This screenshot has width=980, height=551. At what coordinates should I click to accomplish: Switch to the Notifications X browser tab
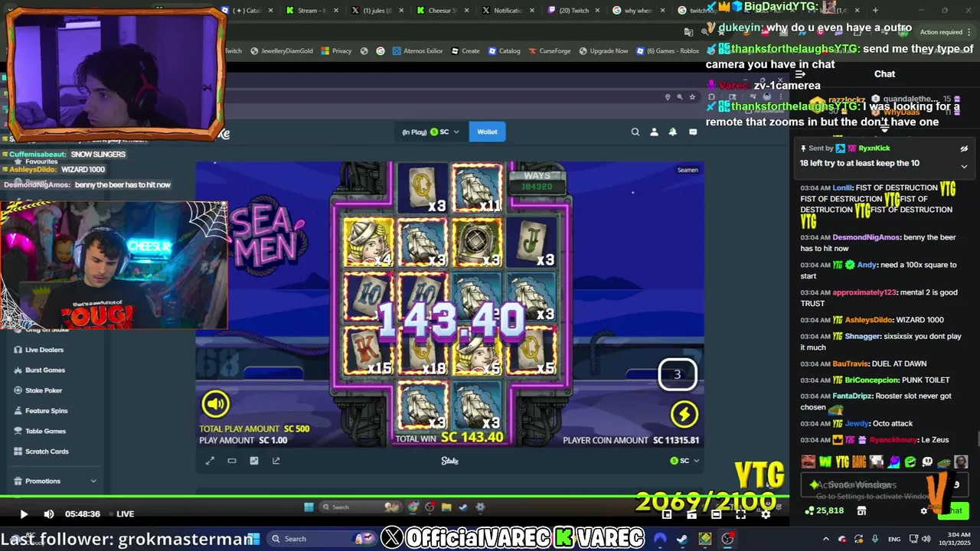(x=508, y=10)
